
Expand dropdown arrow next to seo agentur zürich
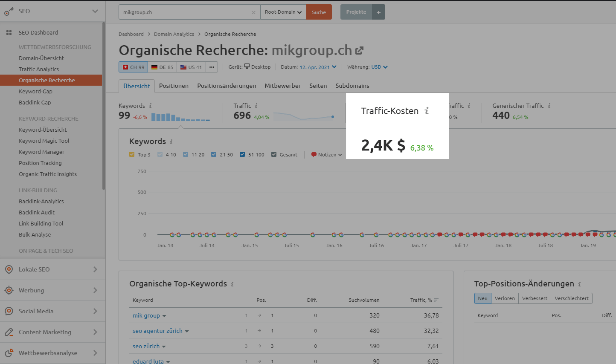tap(187, 331)
